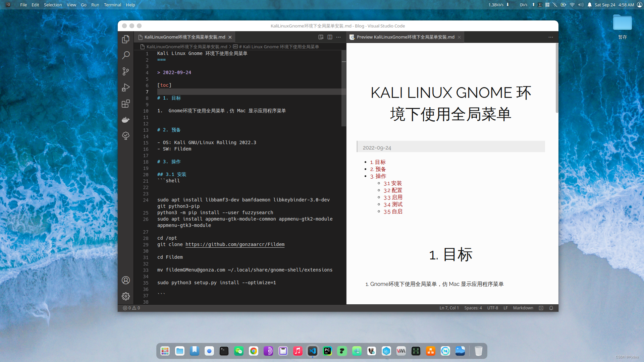This screenshot has height=362, width=644.
Task: Open the Extensions view
Action: click(x=125, y=104)
